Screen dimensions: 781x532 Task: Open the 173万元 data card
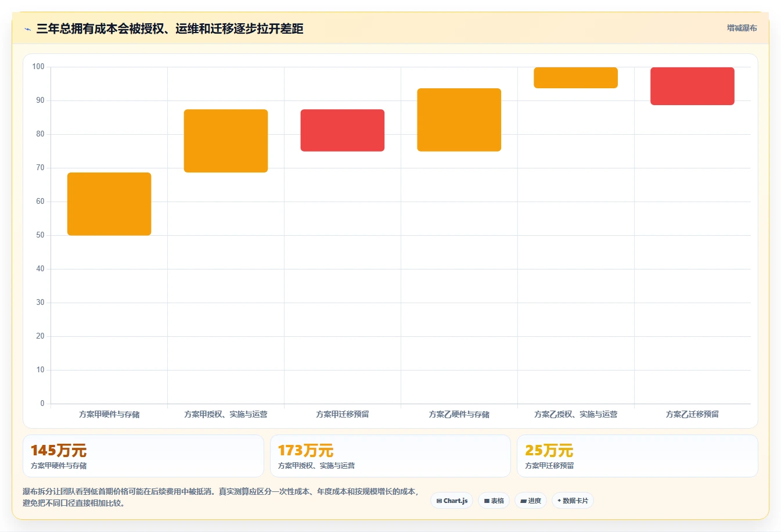pyautogui.click(x=390, y=456)
